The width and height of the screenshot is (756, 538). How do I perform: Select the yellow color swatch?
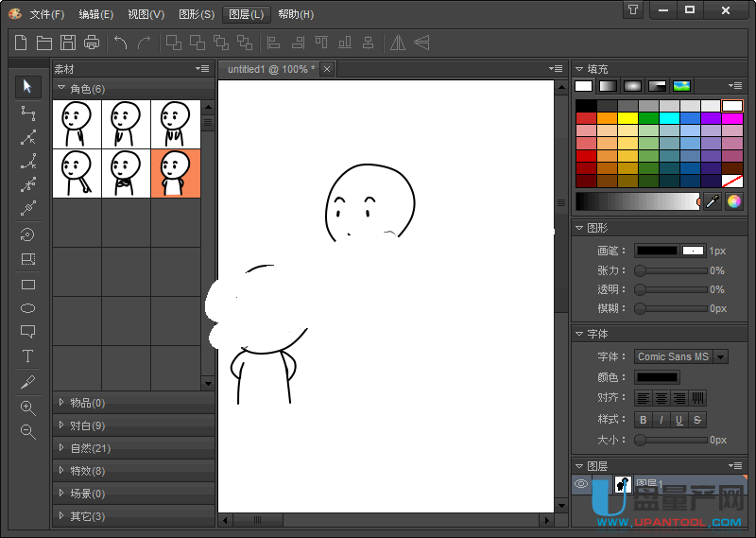point(627,118)
